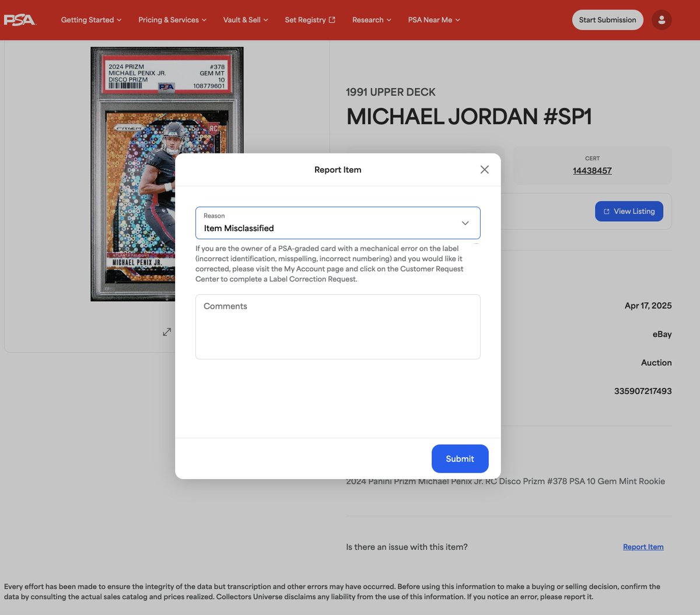Click the Michael Jordan #SP1 heading
The width and height of the screenshot is (700, 615).
[x=469, y=117]
